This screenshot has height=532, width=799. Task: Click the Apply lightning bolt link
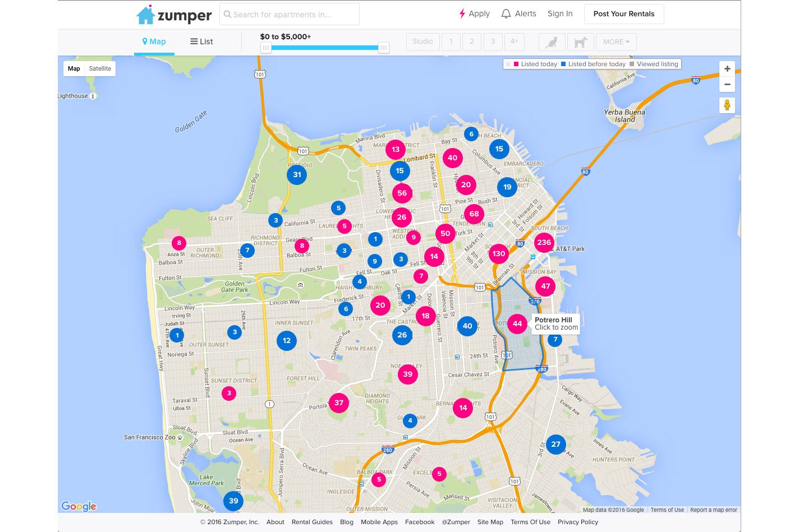click(x=475, y=13)
